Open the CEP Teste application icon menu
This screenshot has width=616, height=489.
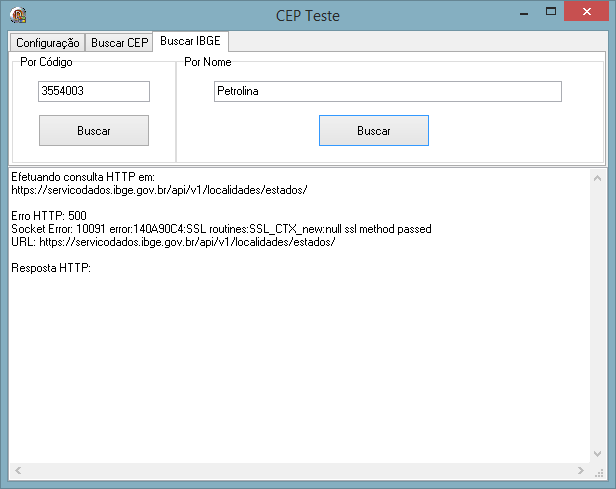(x=18, y=15)
